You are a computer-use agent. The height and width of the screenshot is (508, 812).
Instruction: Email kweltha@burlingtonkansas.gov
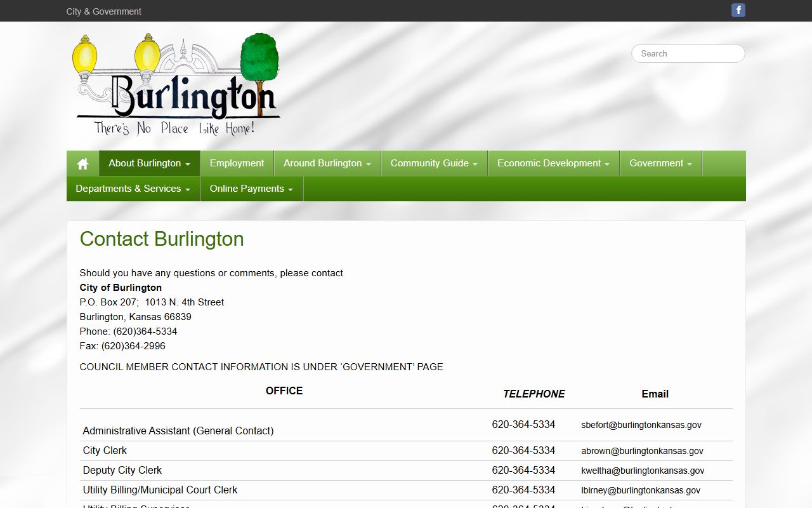pyautogui.click(x=643, y=471)
